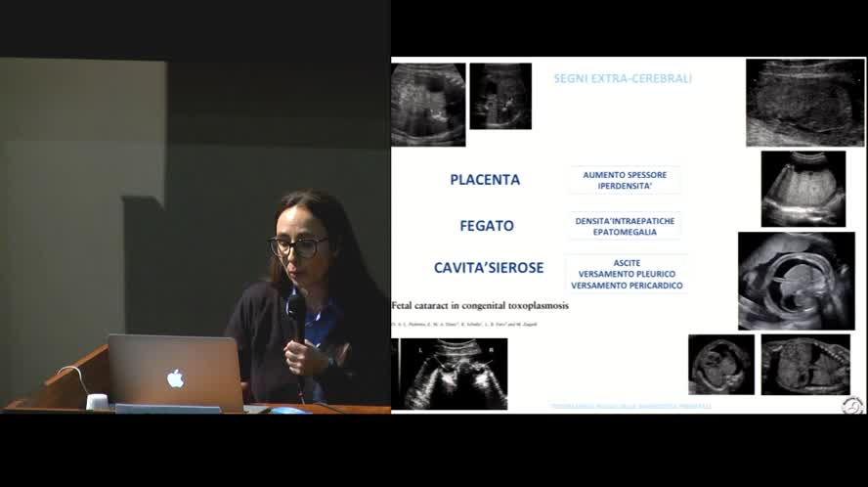Select the PLACENTA heading
Image resolution: width=868 pixels, height=487 pixels.
click(x=485, y=180)
